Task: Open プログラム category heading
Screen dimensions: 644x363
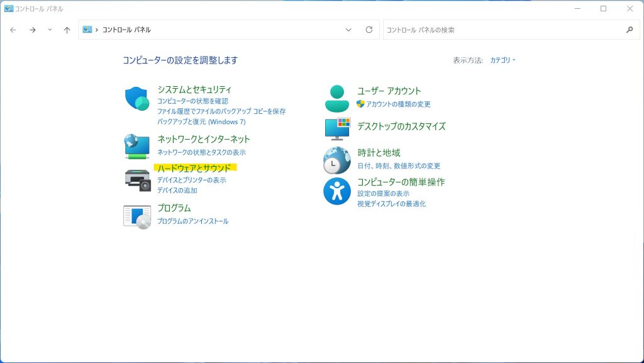Action: (174, 208)
